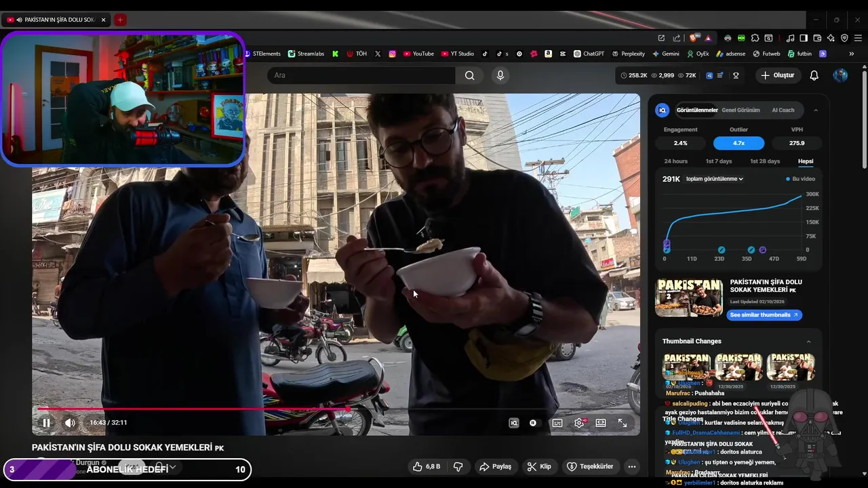Click the Brave Shields lion icon
Screen dimensions: 868x488
click(x=693, y=38)
